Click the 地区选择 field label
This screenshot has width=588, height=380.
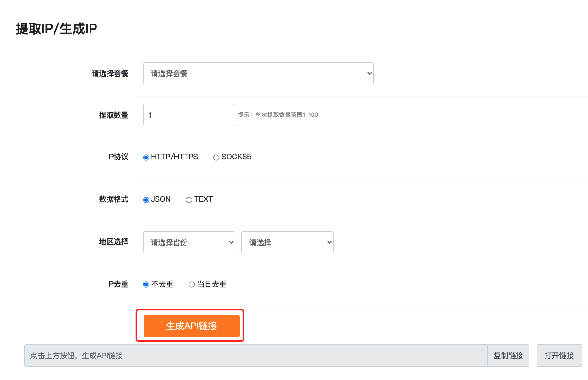[114, 242]
